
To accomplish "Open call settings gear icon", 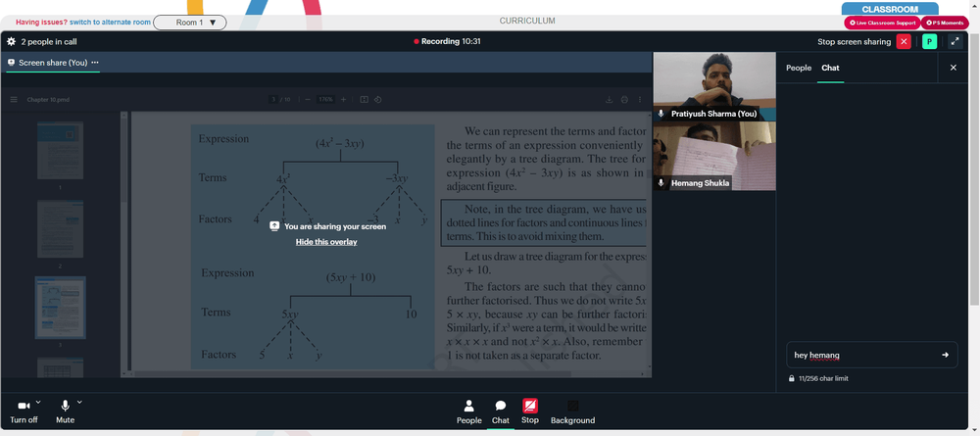I will [11, 42].
